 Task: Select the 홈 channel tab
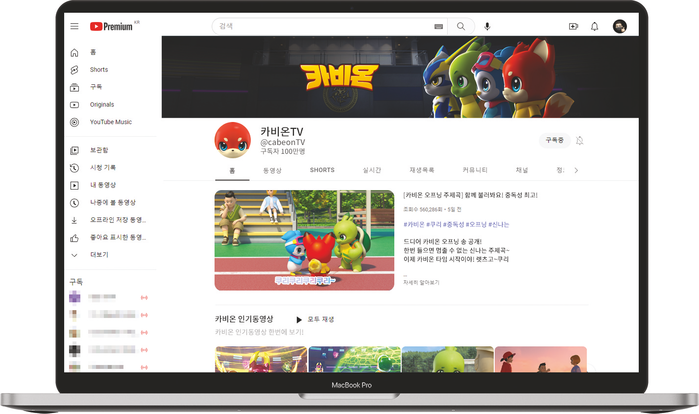232,171
